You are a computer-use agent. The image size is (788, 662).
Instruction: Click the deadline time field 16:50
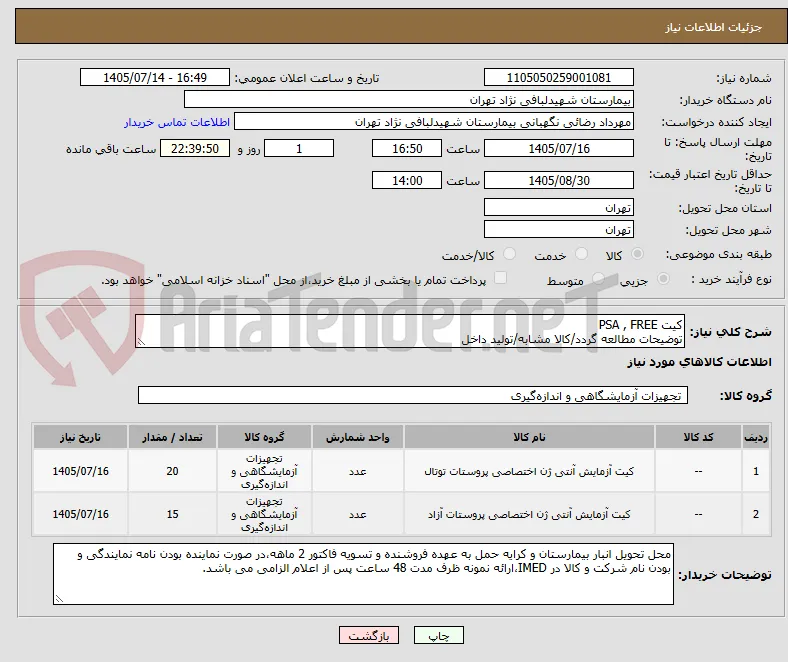(407, 148)
